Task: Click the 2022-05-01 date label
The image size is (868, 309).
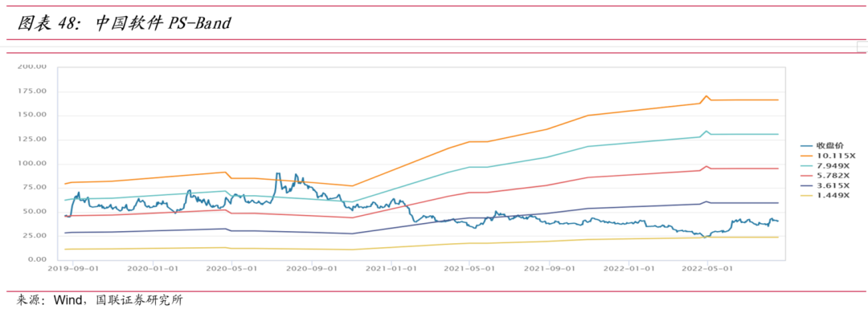Action: click(x=707, y=269)
